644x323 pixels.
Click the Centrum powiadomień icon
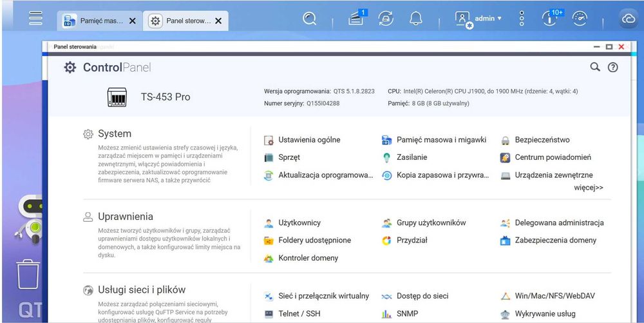click(x=505, y=157)
